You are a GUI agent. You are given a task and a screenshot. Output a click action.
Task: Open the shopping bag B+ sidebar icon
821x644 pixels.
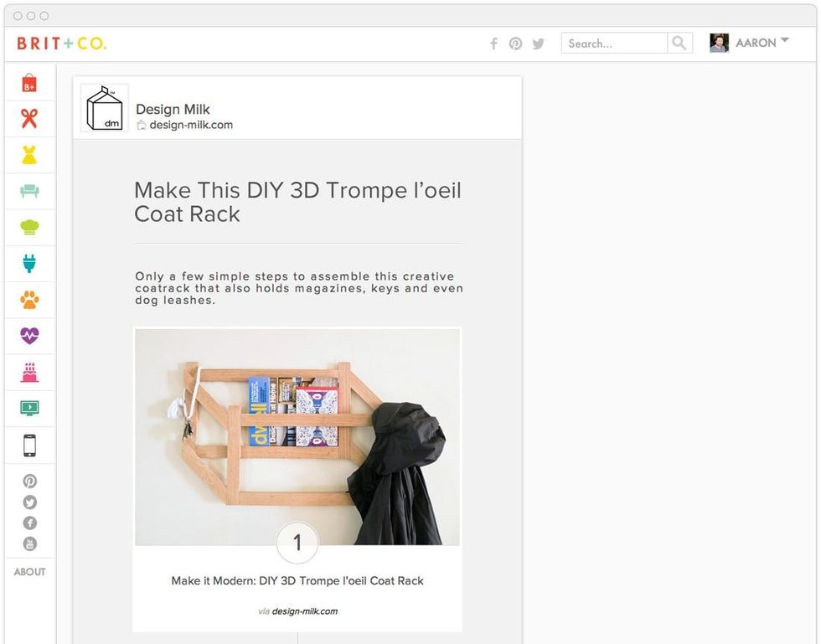29,82
